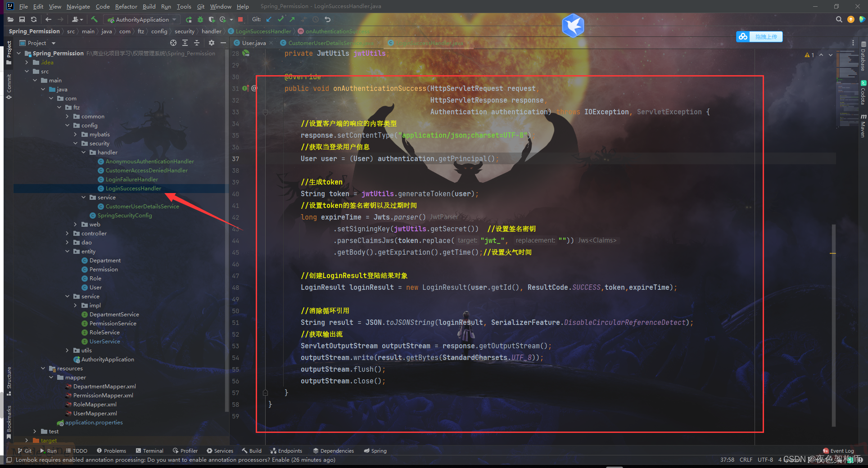The width and height of the screenshot is (868, 468).
Task: Close the User.java editor tab
Action: (x=271, y=43)
